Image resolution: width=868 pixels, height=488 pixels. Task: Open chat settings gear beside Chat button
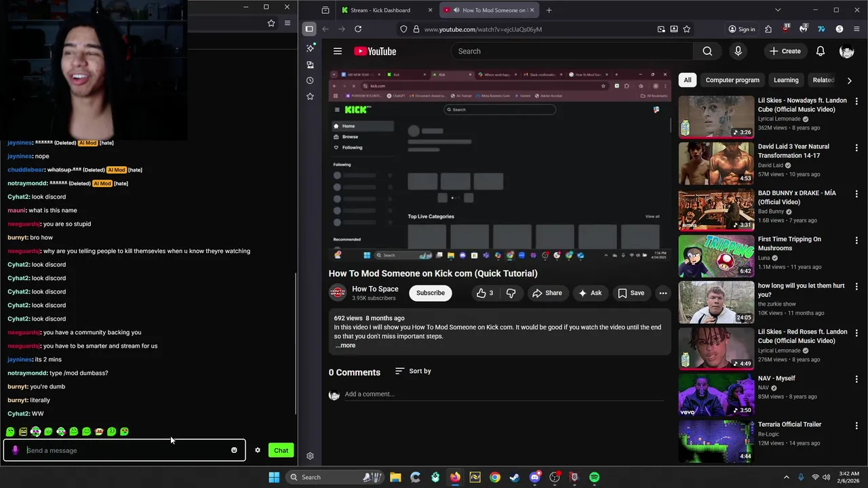click(258, 450)
